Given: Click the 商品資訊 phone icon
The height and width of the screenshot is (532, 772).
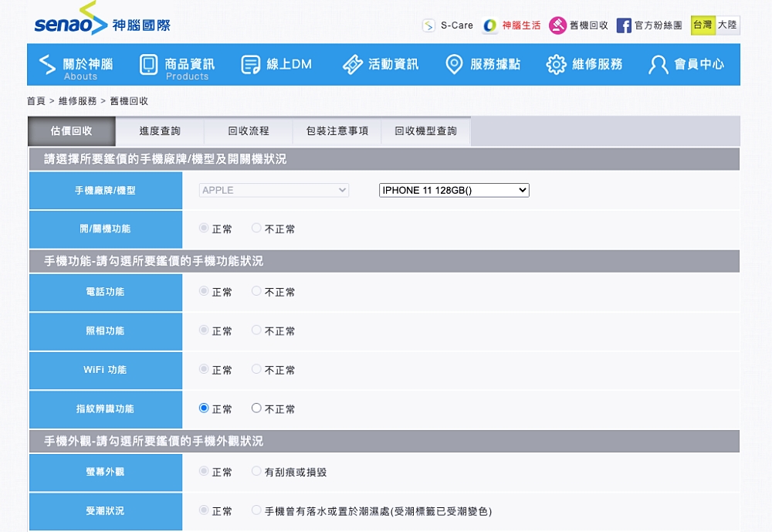Looking at the screenshot, I should (x=148, y=65).
